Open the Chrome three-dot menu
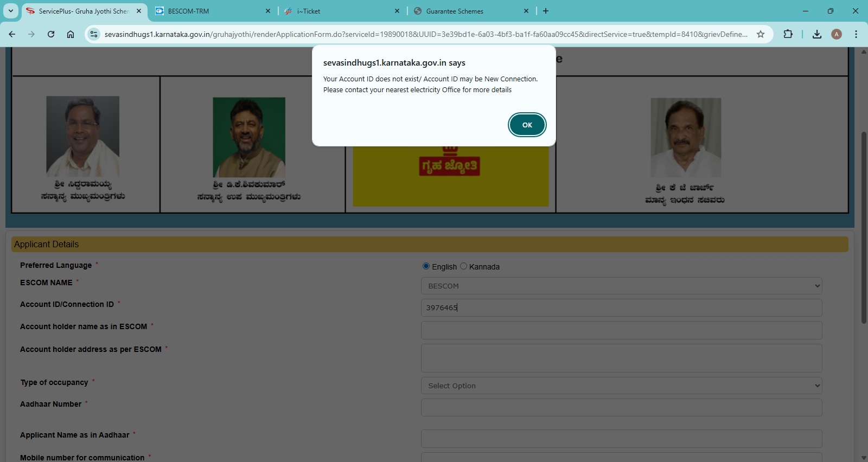 (x=856, y=34)
